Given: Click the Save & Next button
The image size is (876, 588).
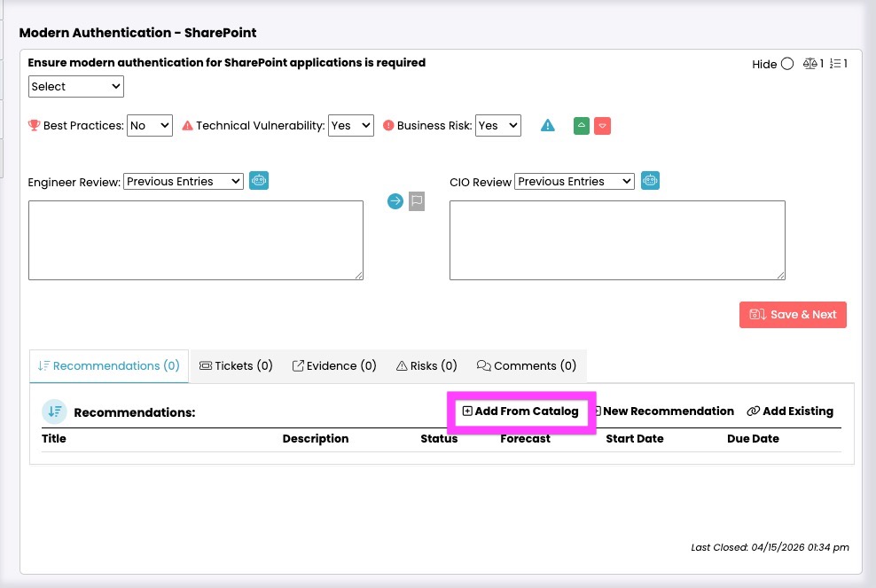Looking at the screenshot, I should pyautogui.click(x=793, y=315).
